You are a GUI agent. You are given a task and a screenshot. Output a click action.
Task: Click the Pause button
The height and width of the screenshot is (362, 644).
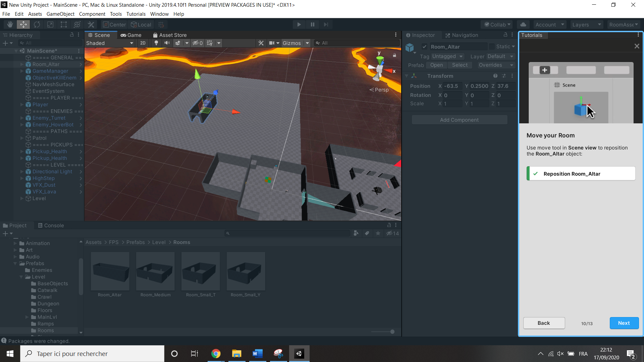point(312,24)
